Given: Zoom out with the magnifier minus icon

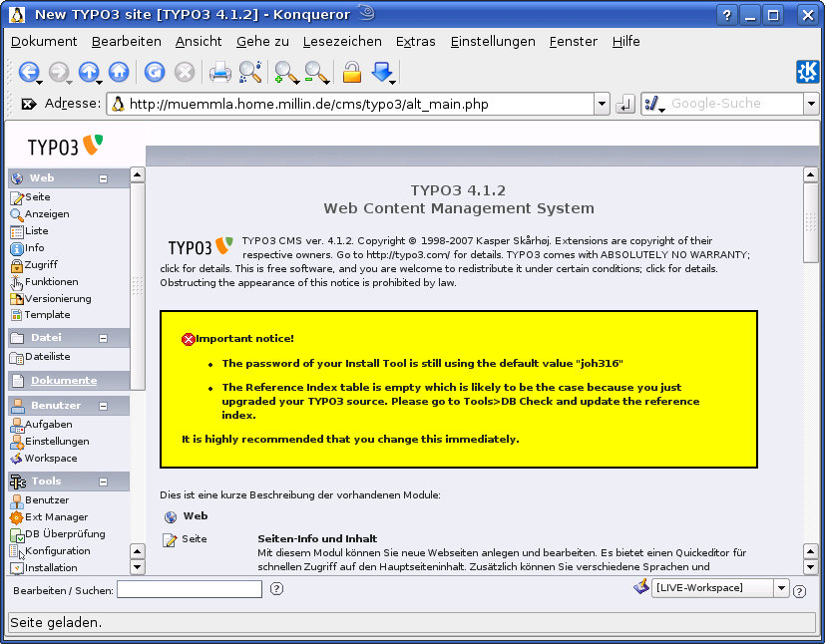Looking at the screenshot, I should point(315,72).
